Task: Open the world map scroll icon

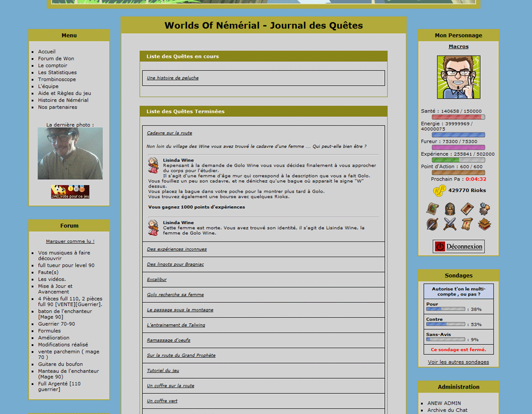Action: pyautogui.click(x=433, y=209)
